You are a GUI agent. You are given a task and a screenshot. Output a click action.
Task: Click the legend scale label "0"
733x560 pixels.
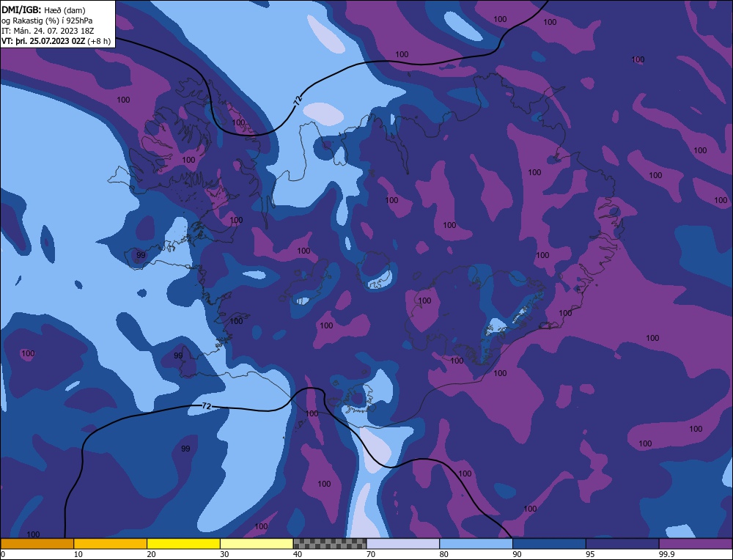tap(3, 554)
